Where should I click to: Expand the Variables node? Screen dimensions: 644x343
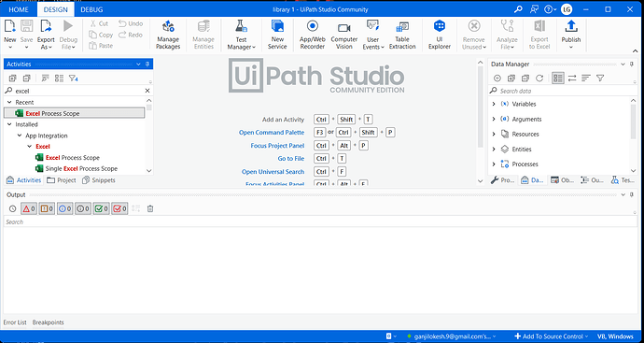[x=494, y=104]
